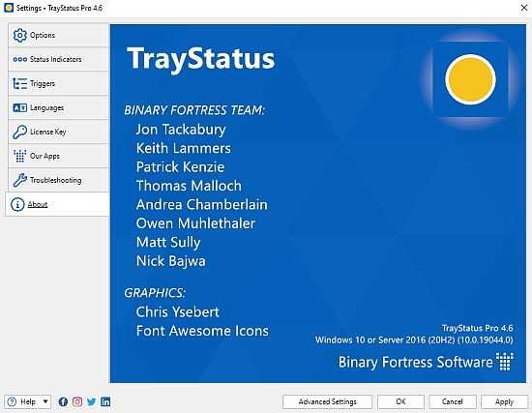Image resolution: width=532 pixels, height=413 pixels.
Task: Open the Facebook social icon
Action: [63, 401]
